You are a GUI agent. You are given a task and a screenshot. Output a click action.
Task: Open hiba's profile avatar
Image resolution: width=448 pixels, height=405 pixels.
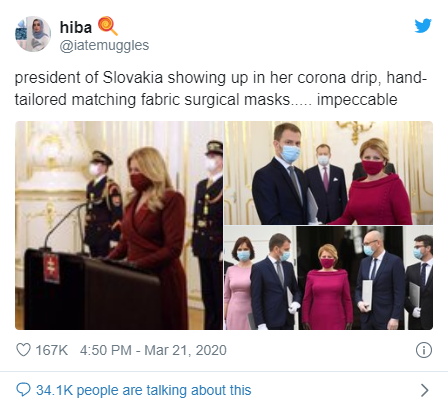33,34
